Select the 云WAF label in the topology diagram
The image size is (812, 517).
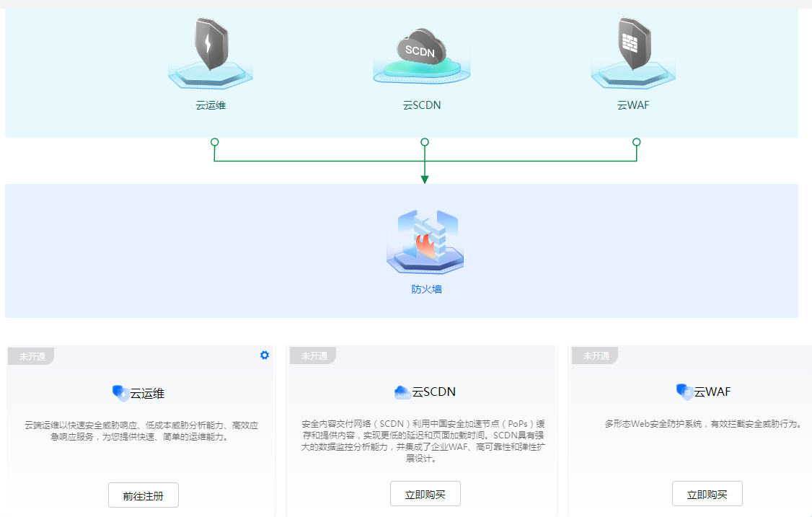click(633, 105)
